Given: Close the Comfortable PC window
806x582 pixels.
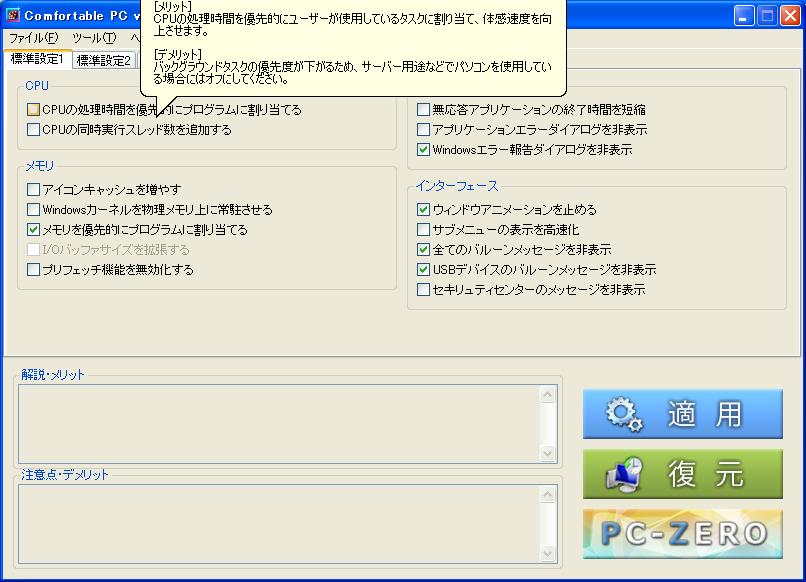Looking at the screenshot, I should point(790,16).
